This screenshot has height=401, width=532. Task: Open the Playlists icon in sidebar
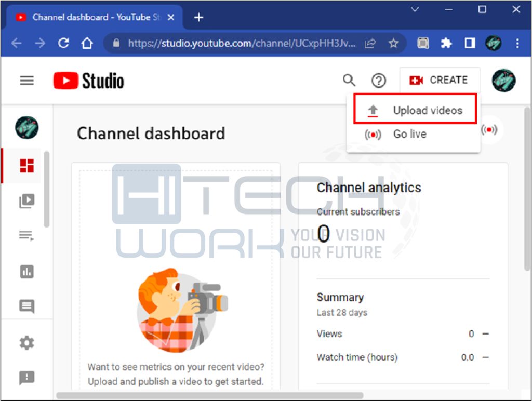26,235
